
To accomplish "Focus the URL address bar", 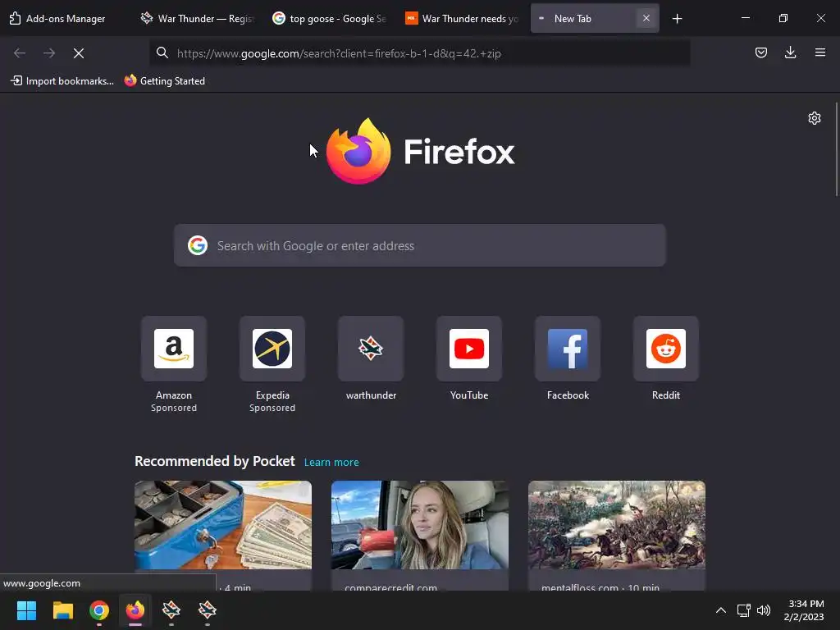I will 420,53.
